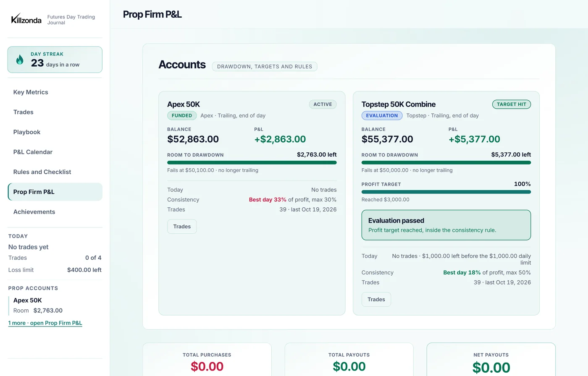The image size is (588, 376).
Task: Click Apex 50K balance $52,863.00
Action: coord(193,139)
